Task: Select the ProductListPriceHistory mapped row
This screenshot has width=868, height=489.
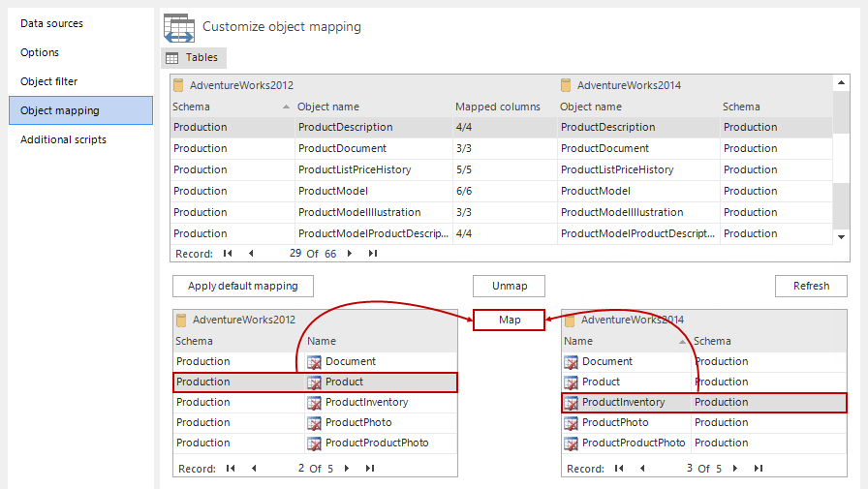Action: [501, 169]
